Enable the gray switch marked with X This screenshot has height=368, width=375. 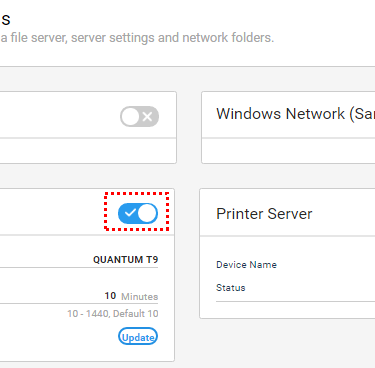coord(139,116)
